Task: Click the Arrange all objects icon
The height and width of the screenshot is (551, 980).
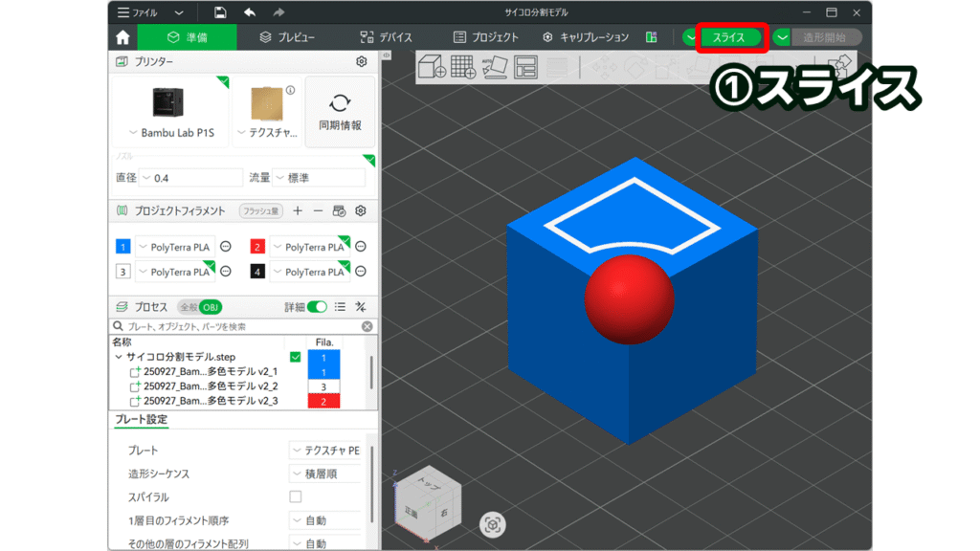Action: (x=526, y=67)
